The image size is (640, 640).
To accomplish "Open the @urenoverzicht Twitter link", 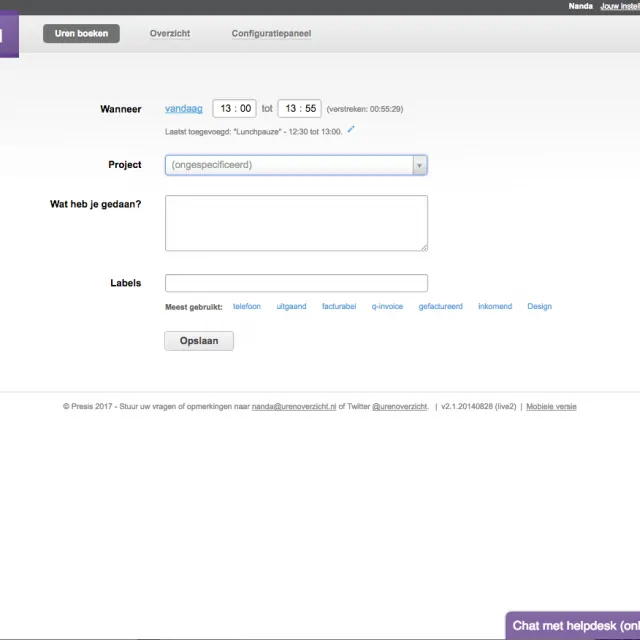I will click(400, 407).
